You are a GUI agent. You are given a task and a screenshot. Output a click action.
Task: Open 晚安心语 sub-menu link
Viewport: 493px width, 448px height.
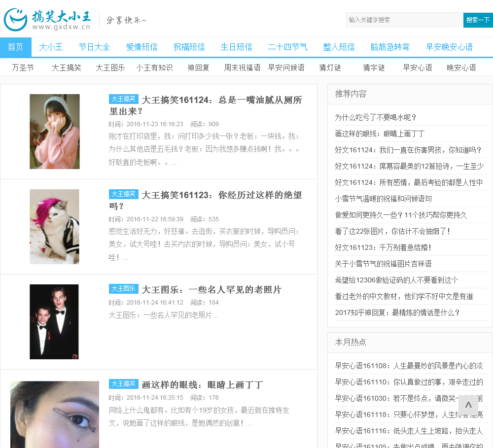tap(461, 68)
